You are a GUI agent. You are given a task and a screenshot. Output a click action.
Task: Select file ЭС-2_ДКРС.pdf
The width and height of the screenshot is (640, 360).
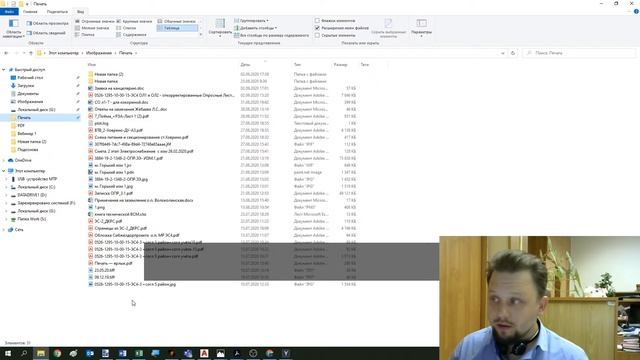[x=108, y=221]
